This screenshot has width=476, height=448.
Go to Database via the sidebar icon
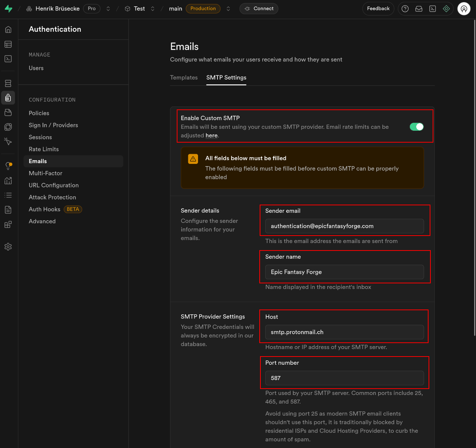tap(8, 83)
